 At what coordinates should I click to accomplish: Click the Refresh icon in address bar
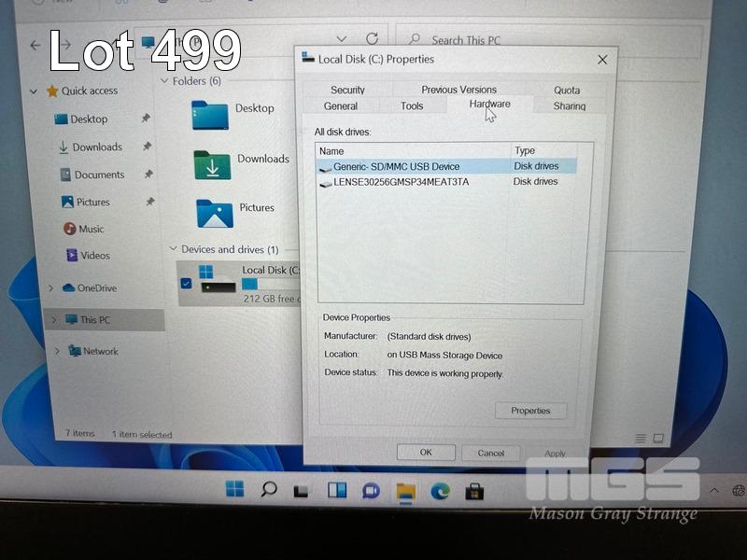click(372, 39)
